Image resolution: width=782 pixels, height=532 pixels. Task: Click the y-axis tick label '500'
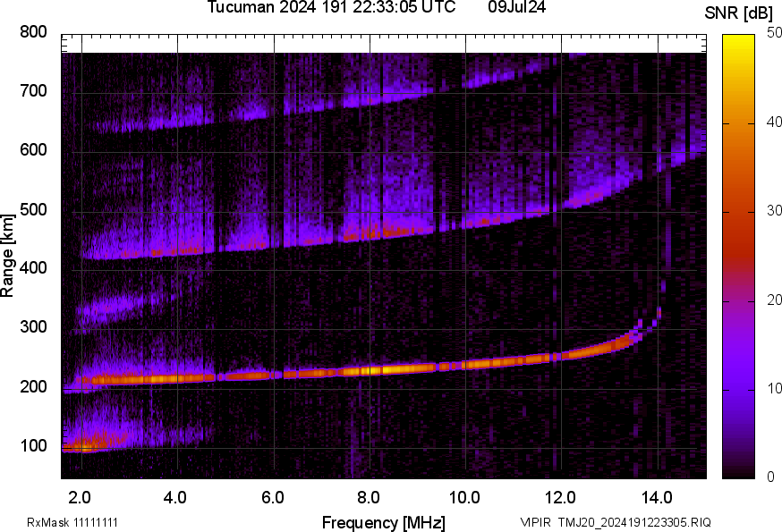pos(33,209)
